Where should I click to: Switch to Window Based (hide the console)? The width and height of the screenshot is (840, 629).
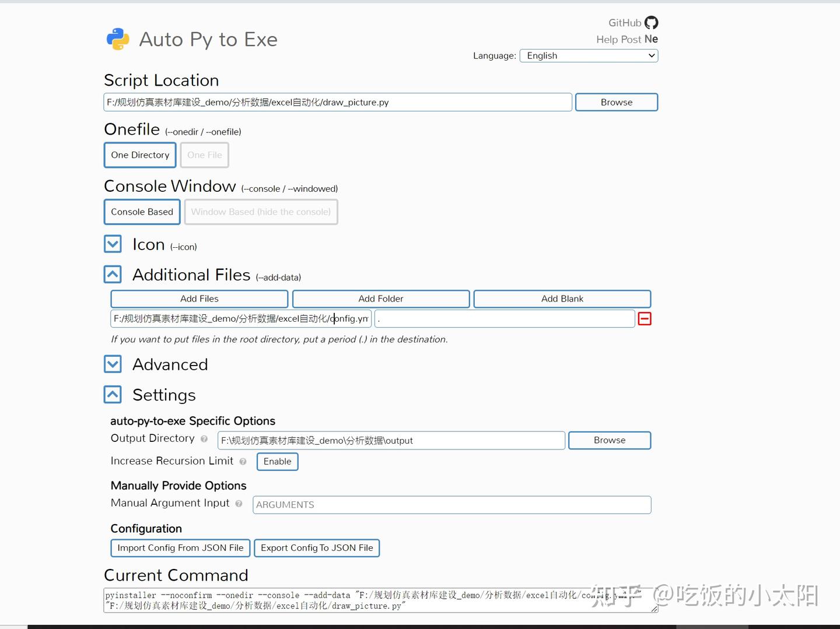click(261, 212)
